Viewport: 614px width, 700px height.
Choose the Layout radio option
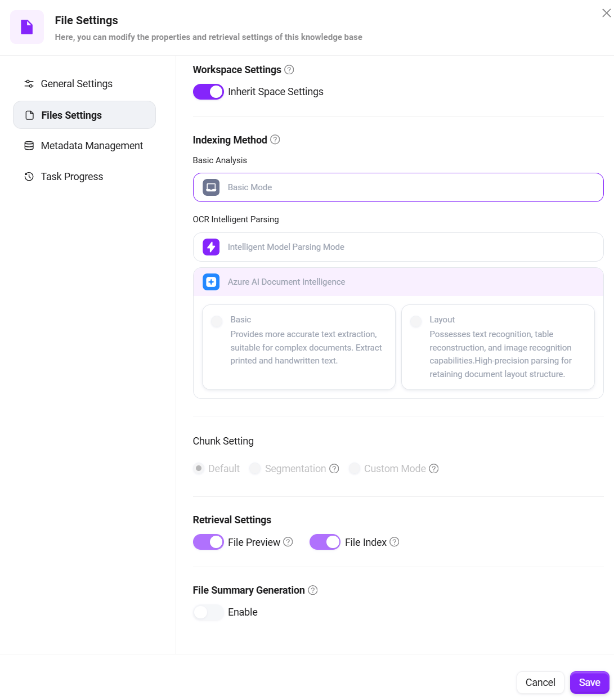click(x=416, y=321)
